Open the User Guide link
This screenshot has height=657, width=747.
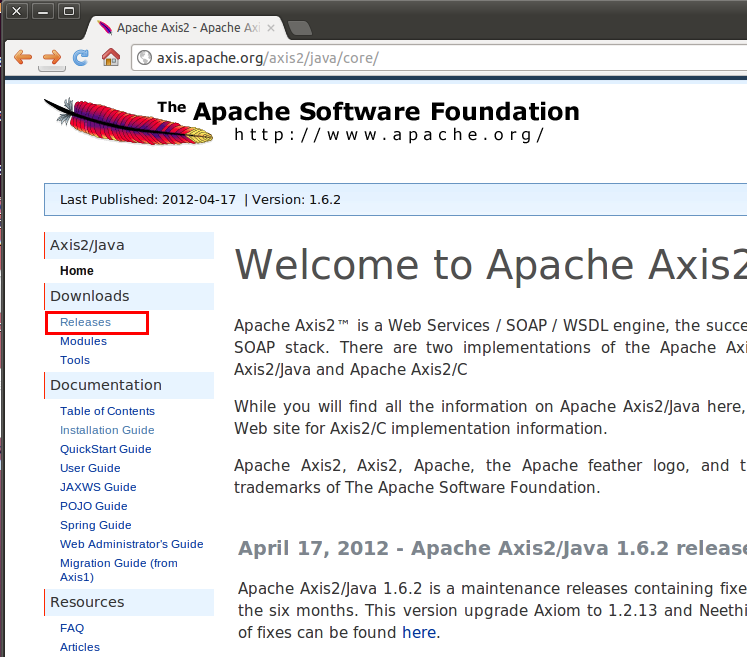(90, 468)
